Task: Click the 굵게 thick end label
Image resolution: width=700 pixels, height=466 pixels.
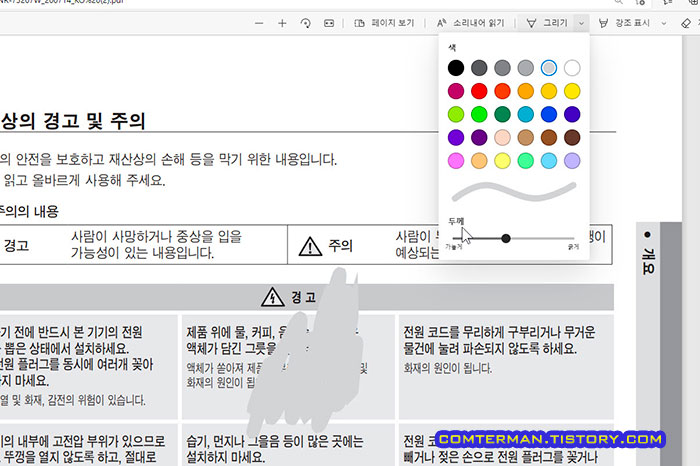Action: pyautogui.click(x=573, y=246)
